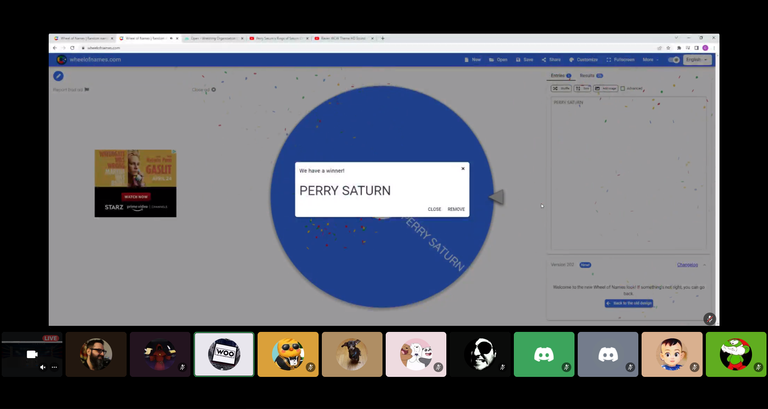Click Open in the blue toolbar
This screenshot has width=768, height=409.
tap(498, 60)
